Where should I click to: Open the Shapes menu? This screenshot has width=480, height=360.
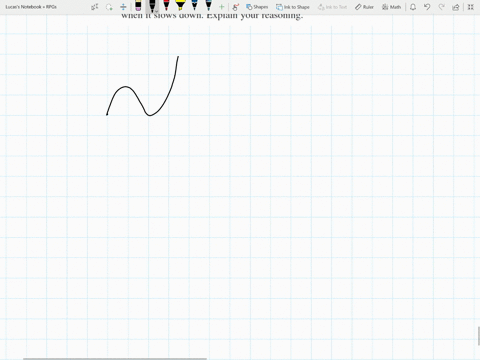click(x=257, y=7)
